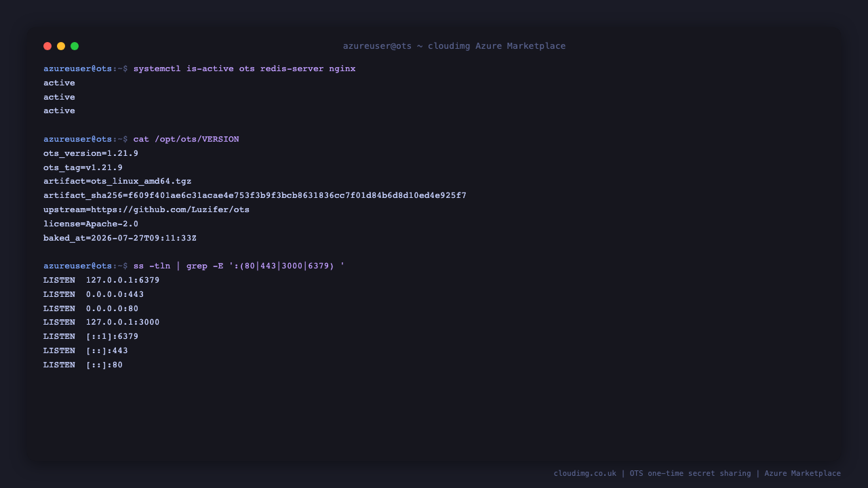
Task: Select the line 'ots_version=1.21.9'
Action: [91, 154]
